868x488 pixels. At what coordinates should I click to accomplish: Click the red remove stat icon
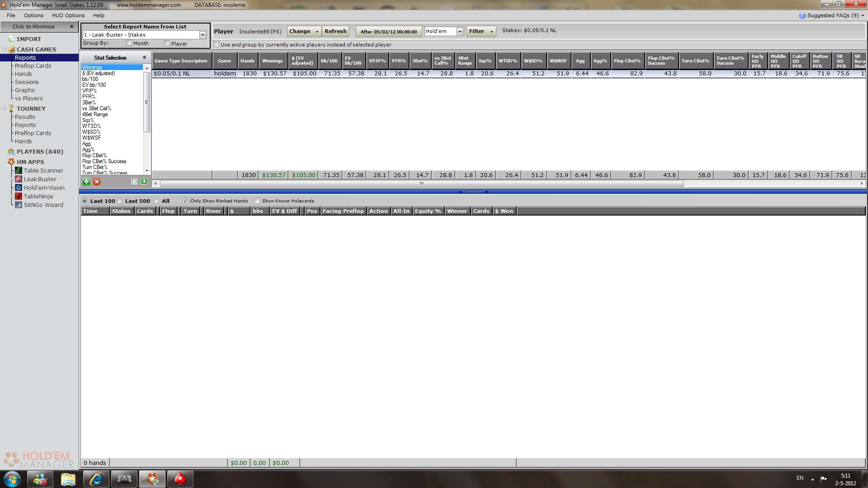(97, 182)
